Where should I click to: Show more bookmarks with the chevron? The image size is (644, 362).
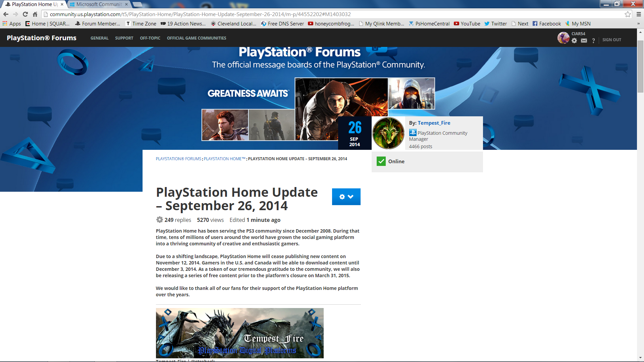(x=638, y=23)
